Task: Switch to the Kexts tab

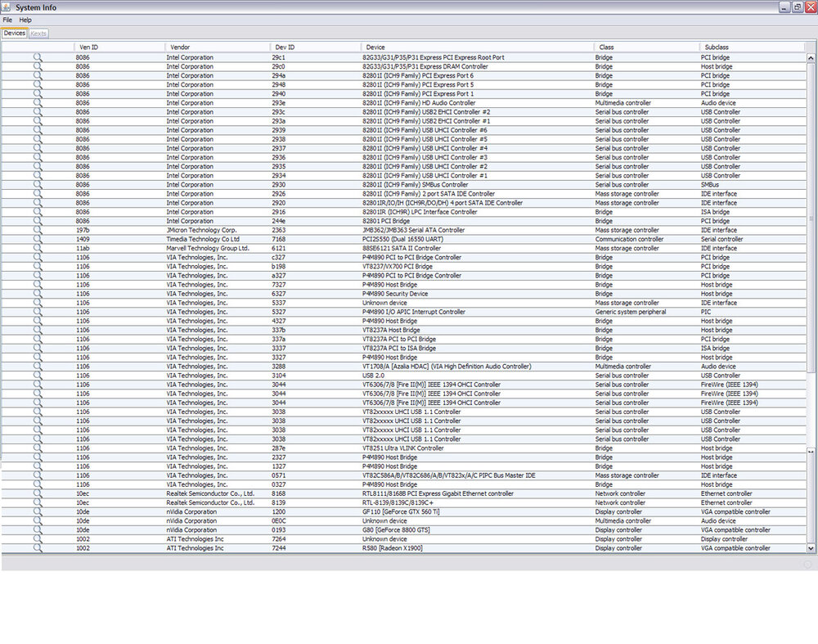Action: click(x=37, y=34)
